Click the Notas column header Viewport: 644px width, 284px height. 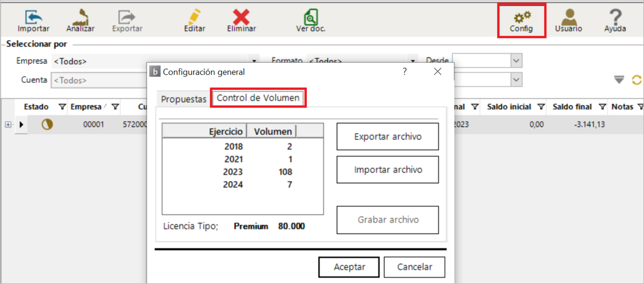622,107
